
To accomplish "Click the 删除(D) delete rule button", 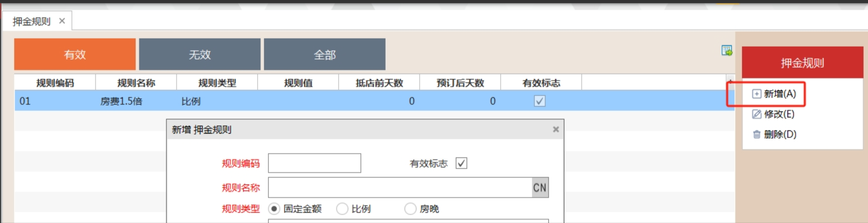I will click(775, 134).
